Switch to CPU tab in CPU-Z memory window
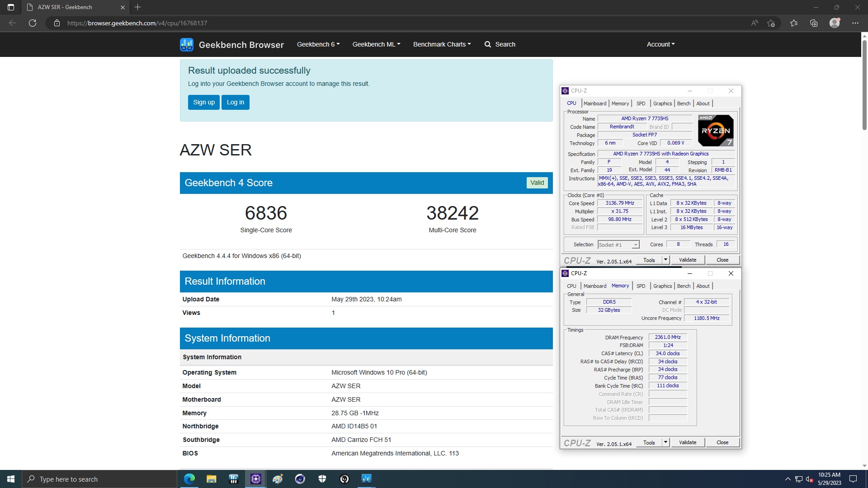The height and width of the screenshot is (488, 868). pos(571,286)
